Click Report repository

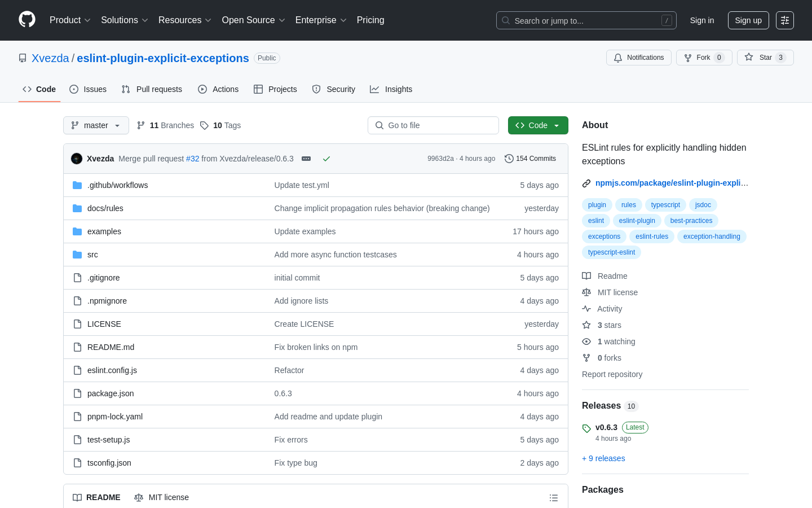coord(612,374)
